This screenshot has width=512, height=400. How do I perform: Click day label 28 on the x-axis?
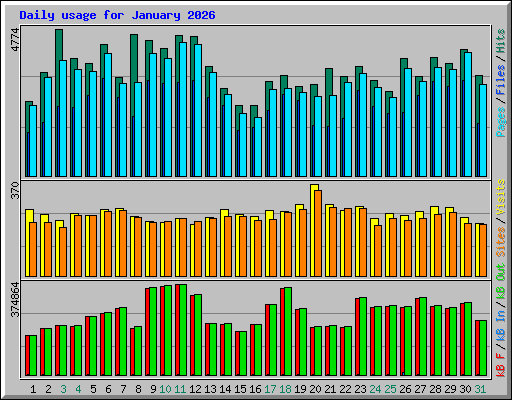pyautogui.click(x=435, y=389)
